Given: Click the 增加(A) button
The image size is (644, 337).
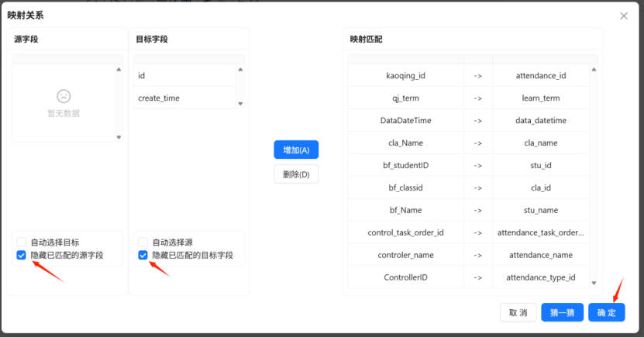Looking at the screenshot, I should pos(296,150).
